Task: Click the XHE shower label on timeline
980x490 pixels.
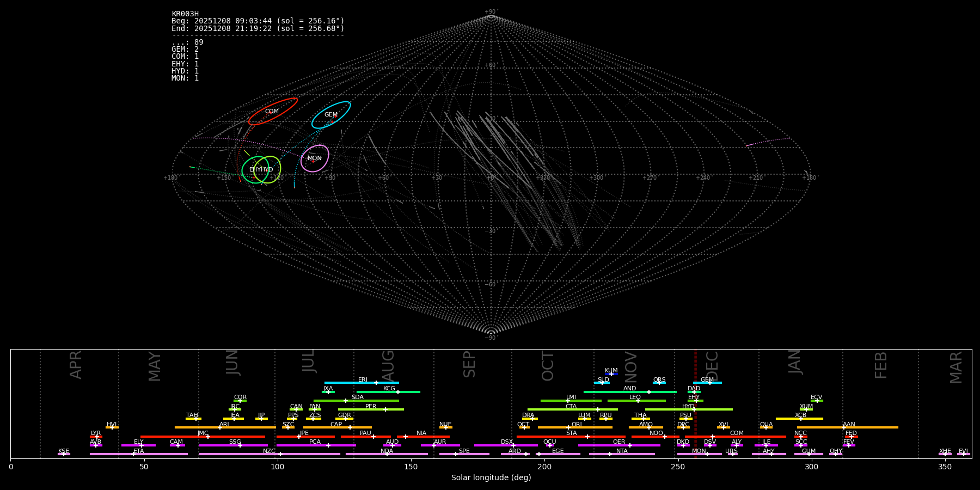Action: click(945, 451)
